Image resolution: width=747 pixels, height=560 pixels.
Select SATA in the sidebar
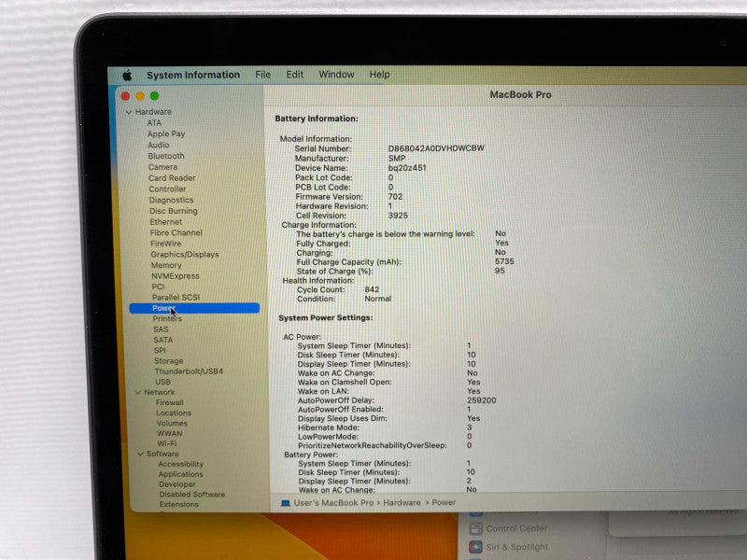coord(162,340)
